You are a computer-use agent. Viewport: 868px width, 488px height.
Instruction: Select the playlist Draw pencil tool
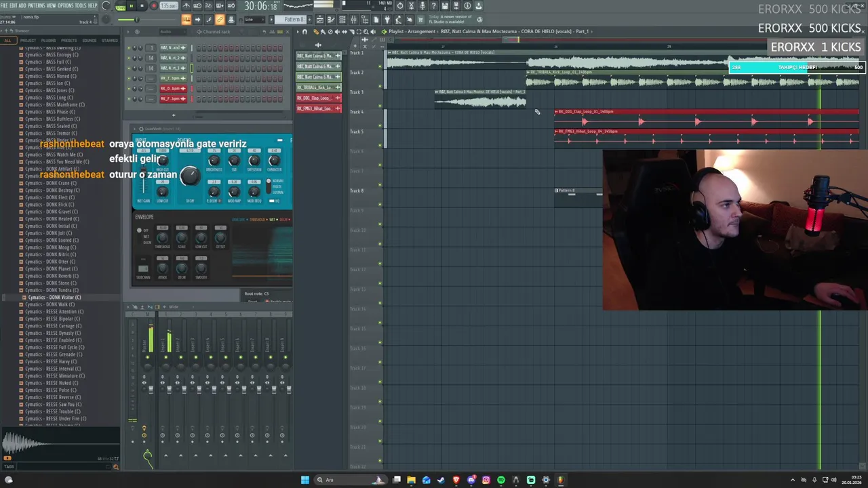pos(316,32)
